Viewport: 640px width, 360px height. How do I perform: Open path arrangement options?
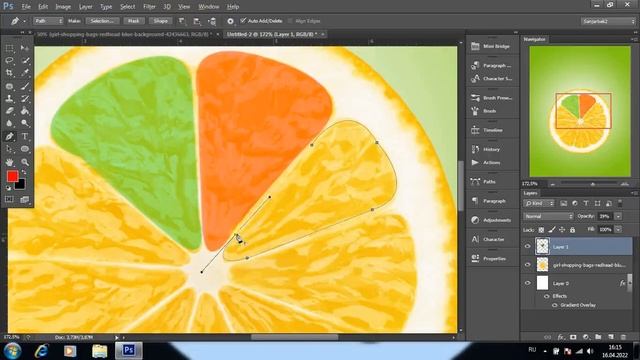[212, 21]
